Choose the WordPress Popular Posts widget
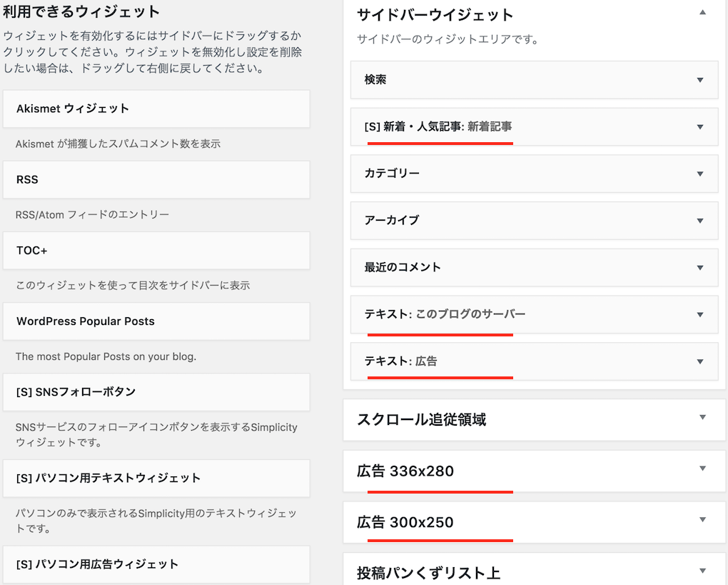 (156, 321)
